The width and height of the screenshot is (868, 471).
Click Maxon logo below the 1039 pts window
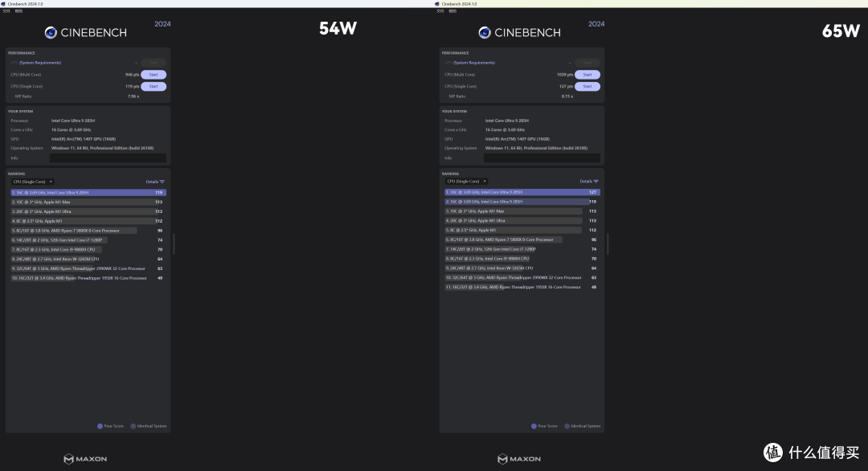tap(519, 459)
